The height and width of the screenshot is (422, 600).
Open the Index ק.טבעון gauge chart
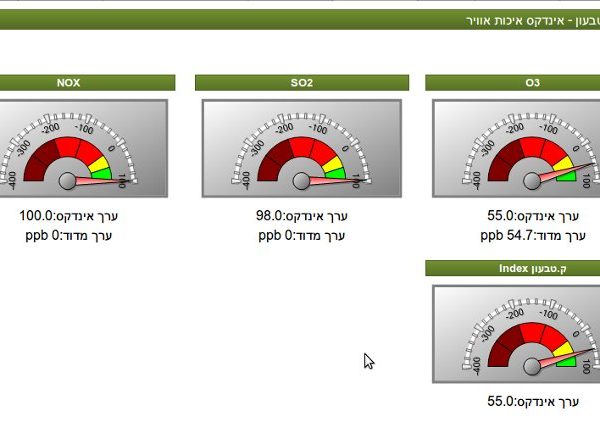pos(516,334)
